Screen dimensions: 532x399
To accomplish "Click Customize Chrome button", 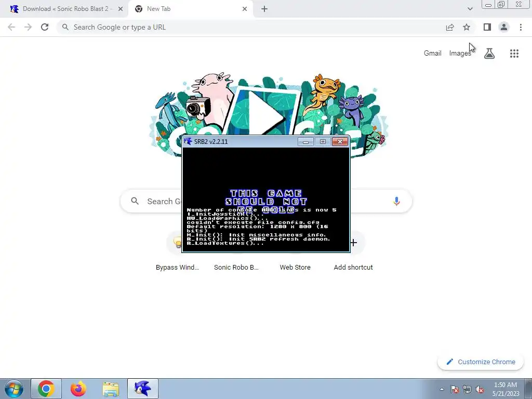I will pos(481,362).
